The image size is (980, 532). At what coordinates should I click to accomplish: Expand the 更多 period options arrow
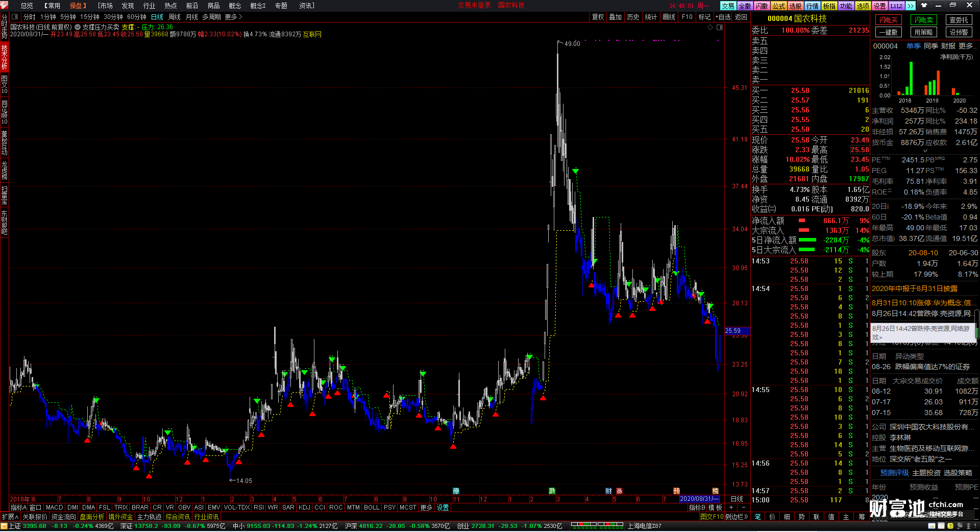pyautogui.click(x=233, y=17)
